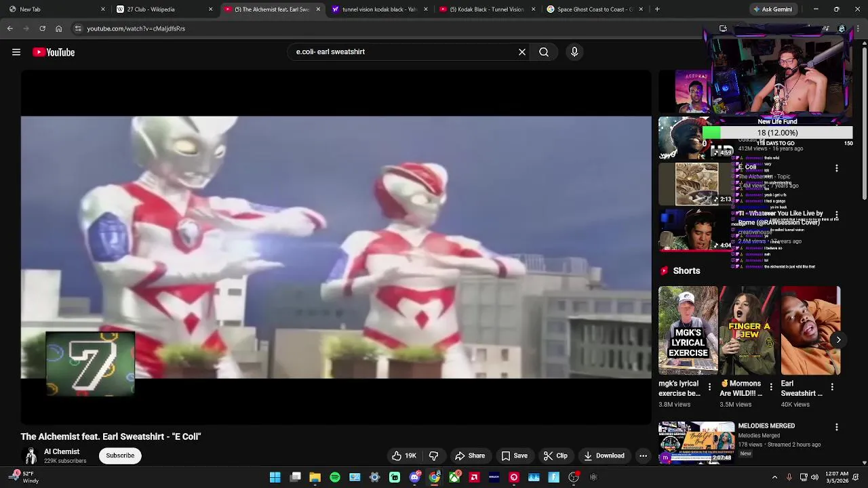Open the Windows Start menu
The image size is (868, 488).
[x=275, y=477]
